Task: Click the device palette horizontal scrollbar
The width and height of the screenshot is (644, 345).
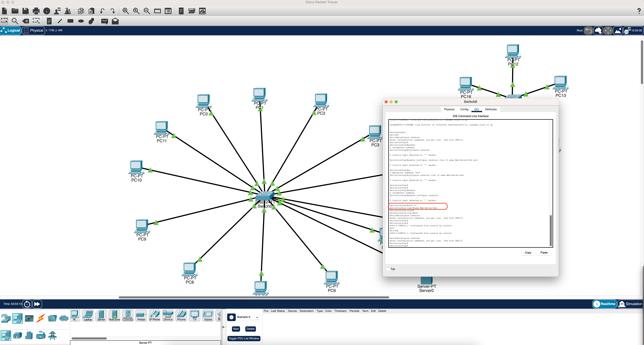Action: pos(89,338)
